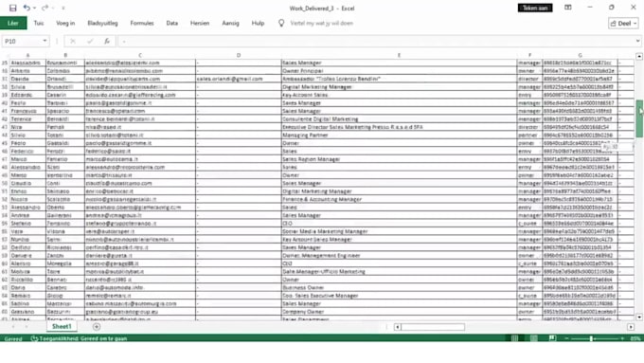Screen dimensions: 644x363
Task: Confirm entry with the checkmark icon
Action: click(90, 41)
